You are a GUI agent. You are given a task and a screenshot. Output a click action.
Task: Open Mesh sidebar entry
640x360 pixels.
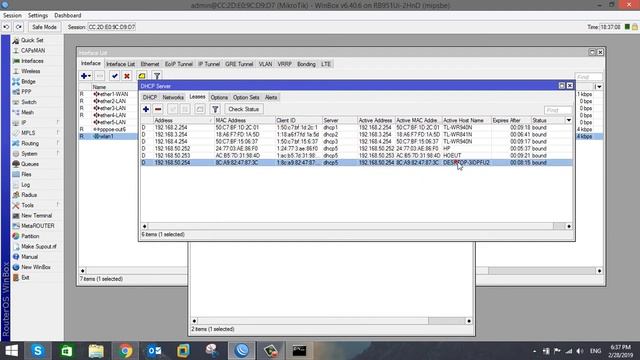click(x=27, y=112)
